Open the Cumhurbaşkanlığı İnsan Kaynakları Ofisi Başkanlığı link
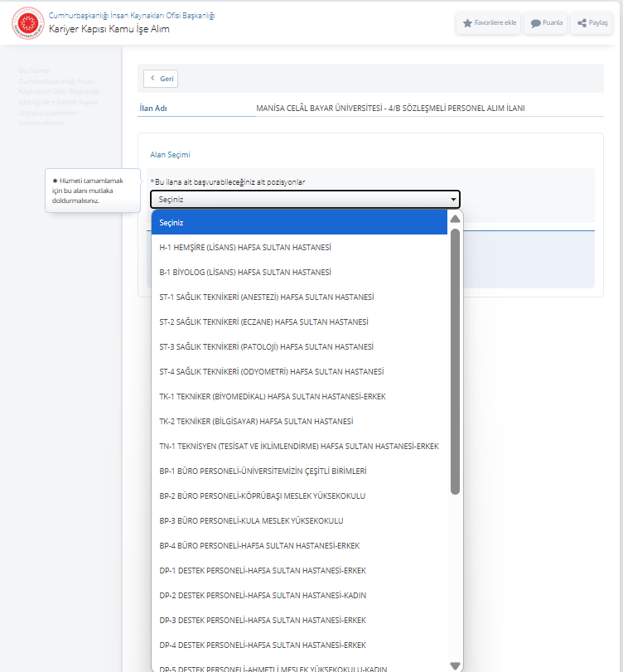Screen dimensions: 623x672 point(132,16)
